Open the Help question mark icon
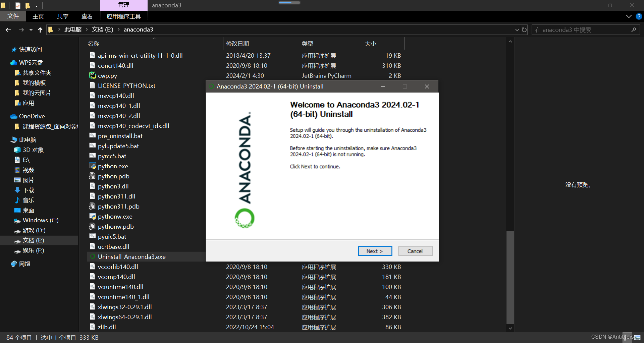This screenshot has height=343, width=644. pos(639,16)
